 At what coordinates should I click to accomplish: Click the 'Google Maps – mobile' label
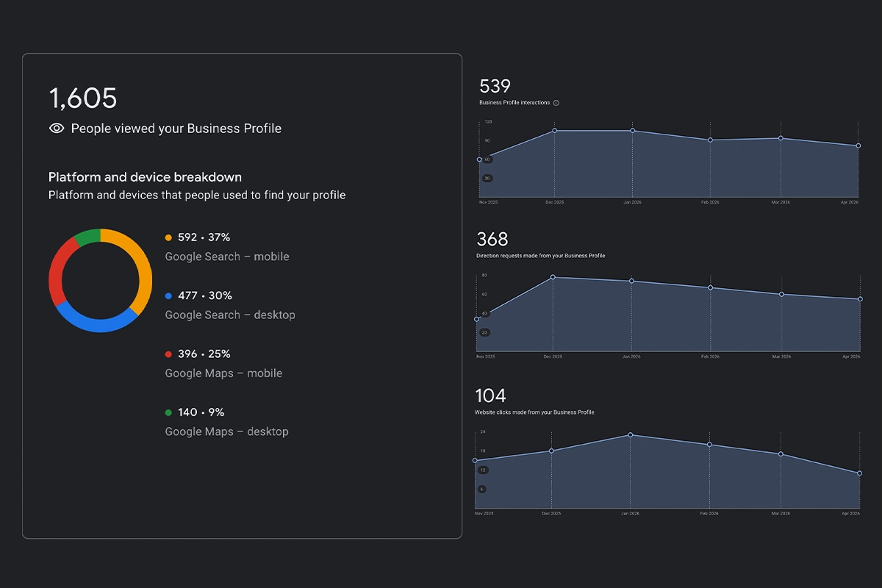[223, 373]
